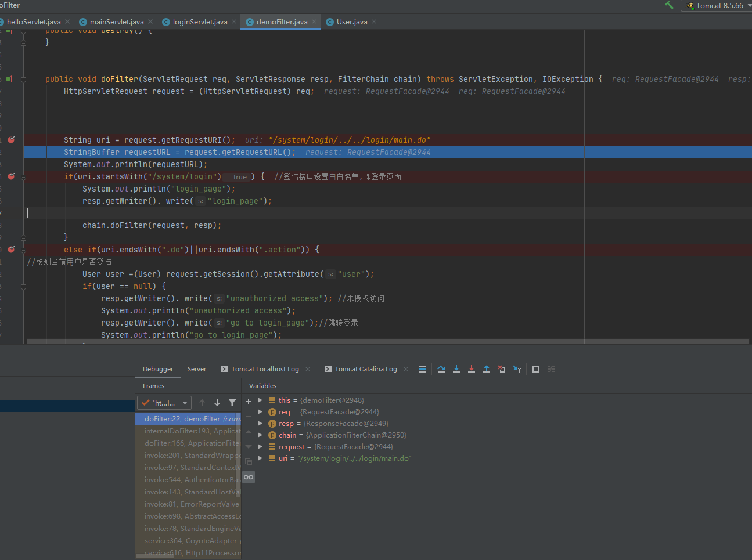Click the Run to Cursor icon
The height and width of the screenshot is (560, 752).
[517, 369]
